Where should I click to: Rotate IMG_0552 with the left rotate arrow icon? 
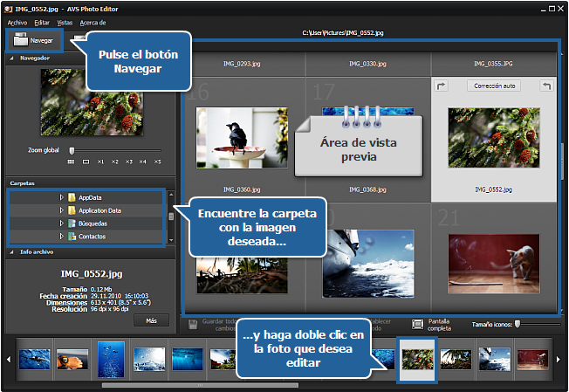click(x=440, y=86)
